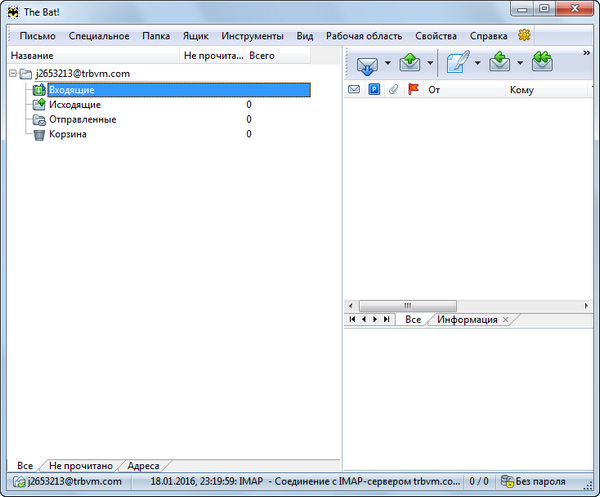This screenshot has height=497, width=600.
Task: Click the red flag column header icon
Action: tap(413, 90)
